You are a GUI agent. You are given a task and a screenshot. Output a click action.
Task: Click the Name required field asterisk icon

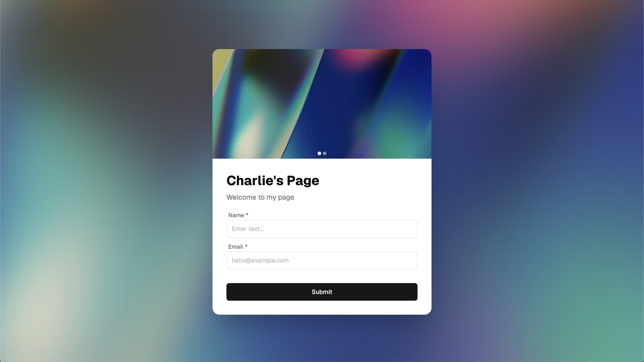point(247,215)
